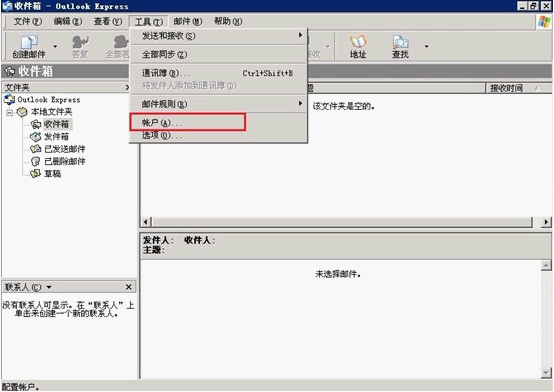Close the 联系人 contacts pane

(129, 287)
